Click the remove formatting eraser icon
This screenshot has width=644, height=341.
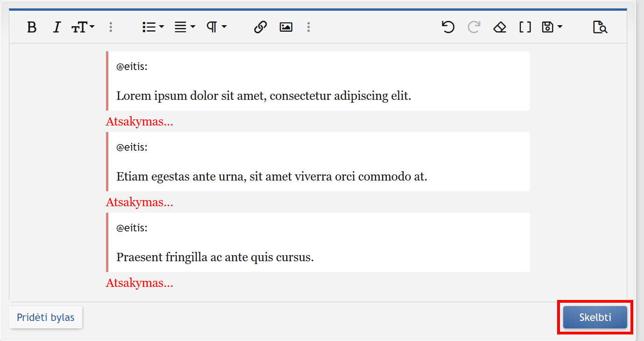[x=500, y=28]
